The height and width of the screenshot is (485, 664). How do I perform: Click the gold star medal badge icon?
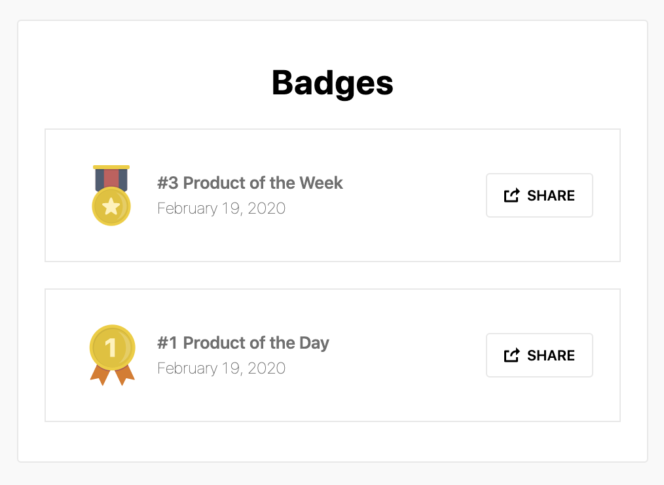111,195
